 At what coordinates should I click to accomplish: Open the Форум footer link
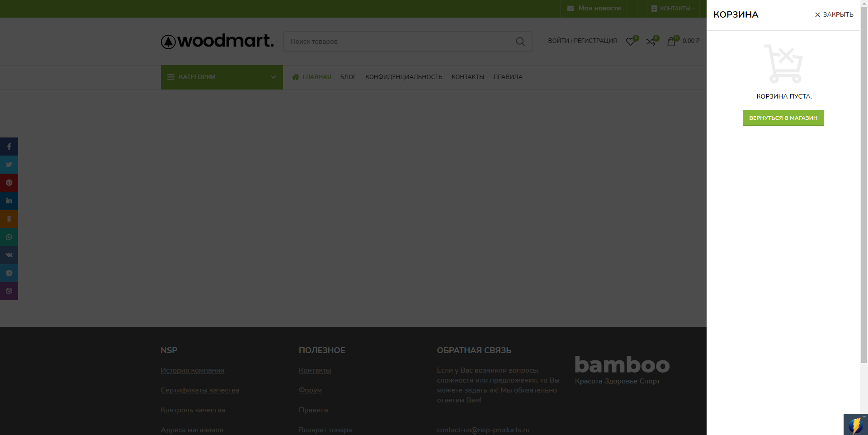pos(311,390)
